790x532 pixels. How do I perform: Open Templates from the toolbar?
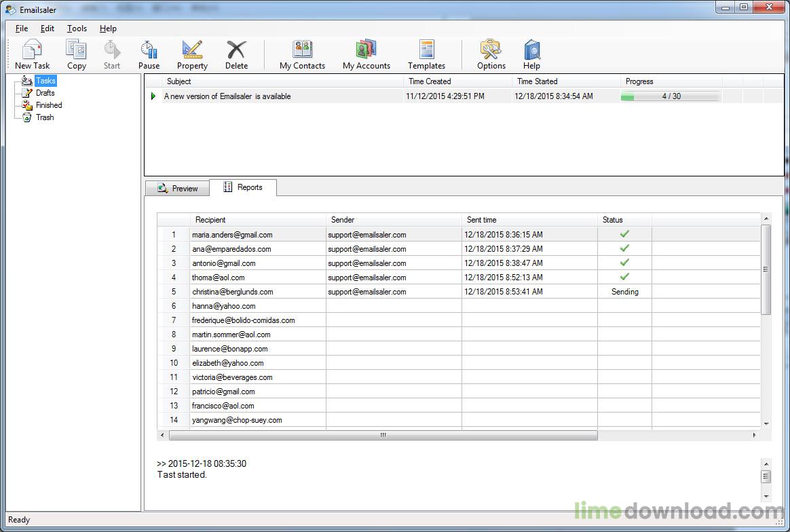tap(426, 54)
